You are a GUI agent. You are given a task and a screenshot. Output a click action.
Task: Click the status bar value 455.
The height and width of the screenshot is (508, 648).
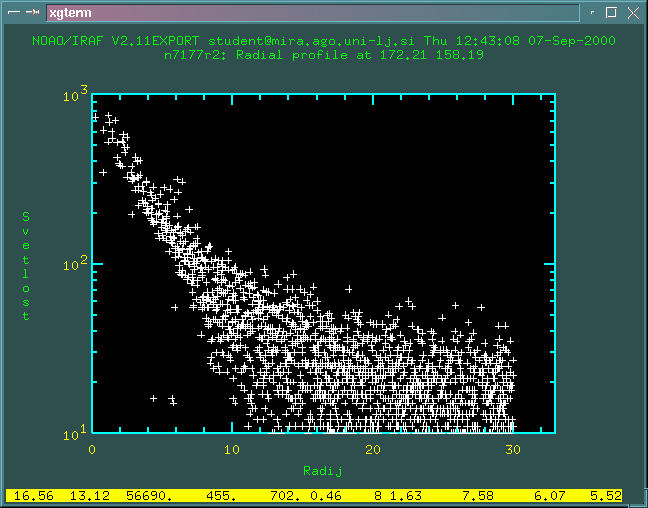coord(222,496)
